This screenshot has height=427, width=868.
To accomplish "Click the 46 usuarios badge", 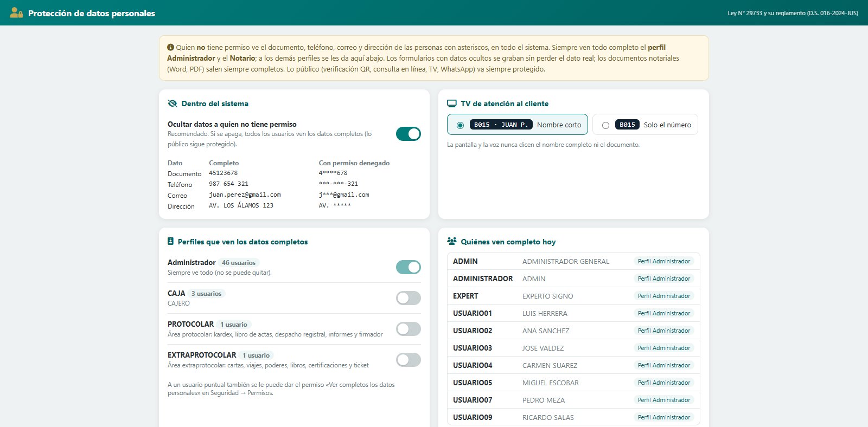I will point(239,263).
